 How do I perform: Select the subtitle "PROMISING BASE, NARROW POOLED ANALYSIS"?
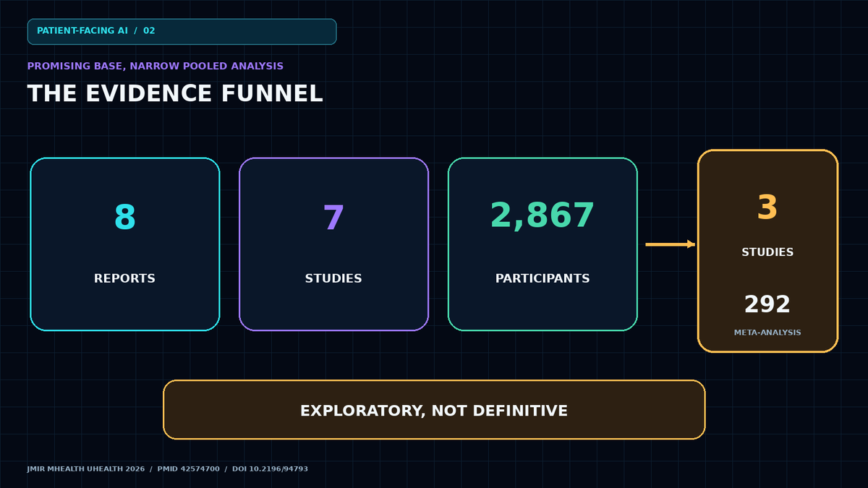[156, 66]
